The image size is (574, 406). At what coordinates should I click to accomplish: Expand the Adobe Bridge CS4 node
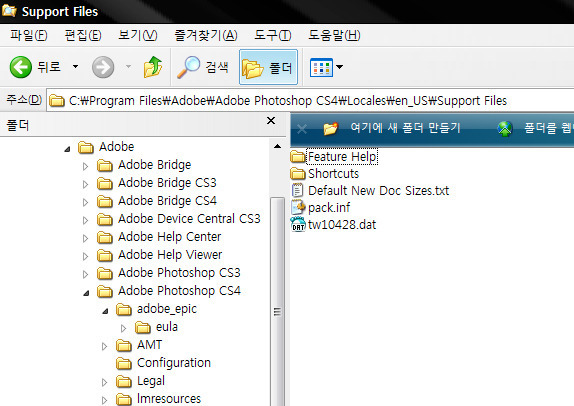point(85,202)
